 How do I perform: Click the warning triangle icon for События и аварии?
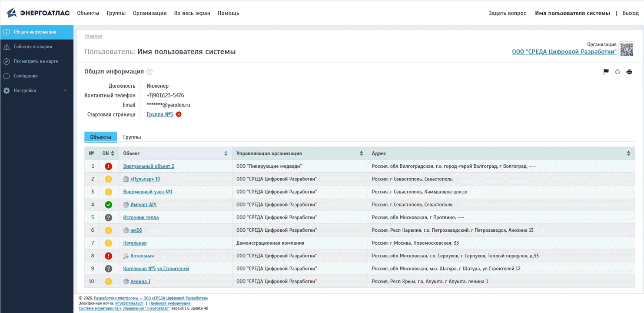click(7, 47)
